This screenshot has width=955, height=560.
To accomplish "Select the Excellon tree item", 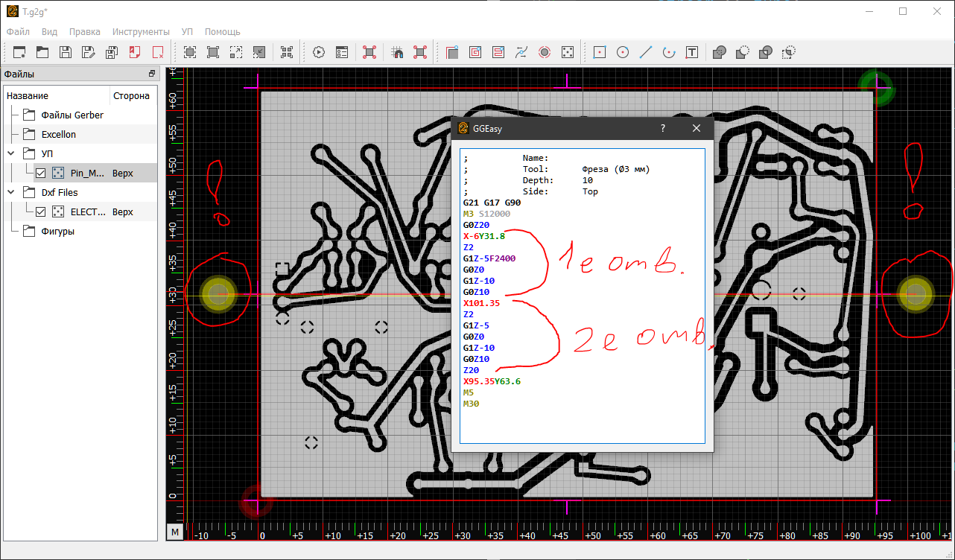I will pyautogui.click(x=59, y=134).
